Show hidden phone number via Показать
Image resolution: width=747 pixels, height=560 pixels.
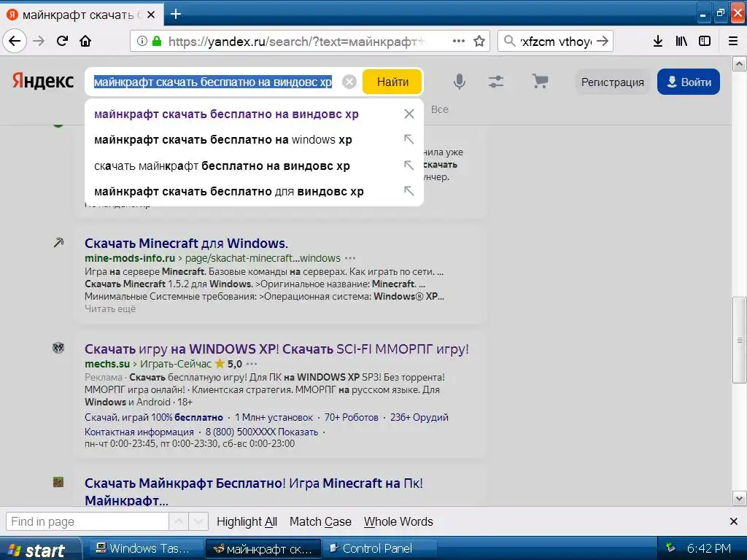(x=298, y=432)
